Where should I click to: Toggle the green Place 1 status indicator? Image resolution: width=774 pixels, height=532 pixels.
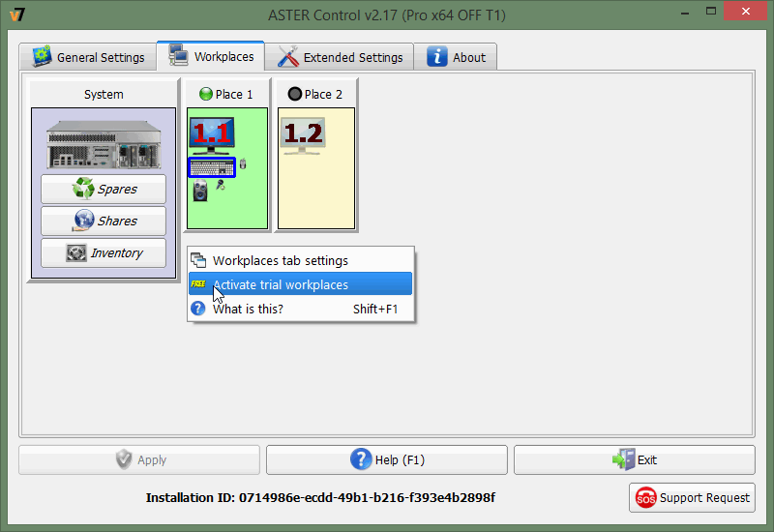(x=205, y=94)
